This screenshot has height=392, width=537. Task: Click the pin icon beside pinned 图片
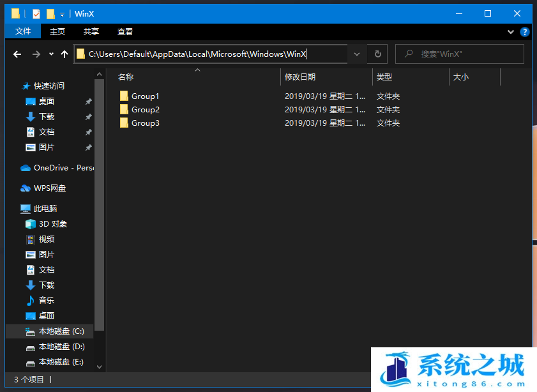point(88,147)
